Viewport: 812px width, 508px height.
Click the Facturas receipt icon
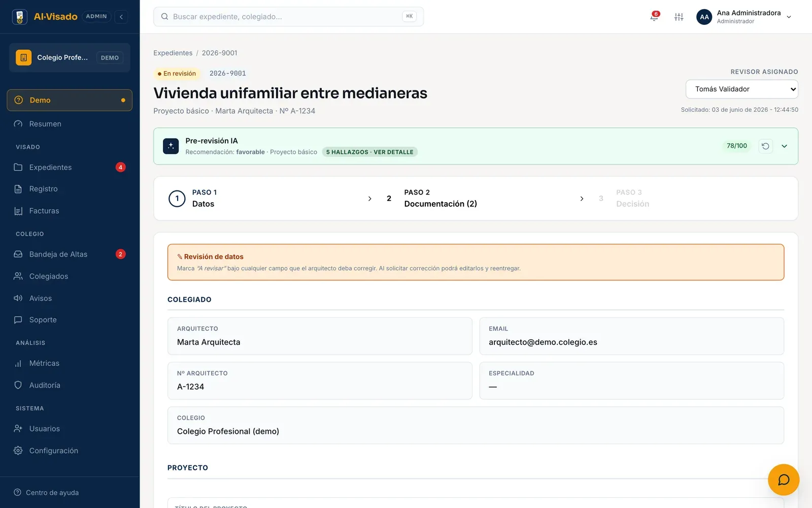[18, 211]
